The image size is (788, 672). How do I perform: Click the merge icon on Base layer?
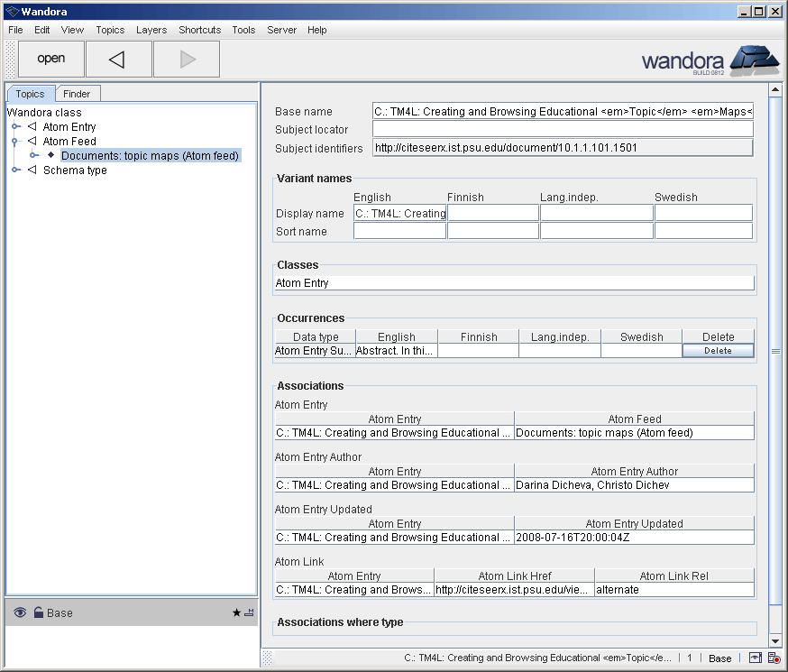click(249, 612)
